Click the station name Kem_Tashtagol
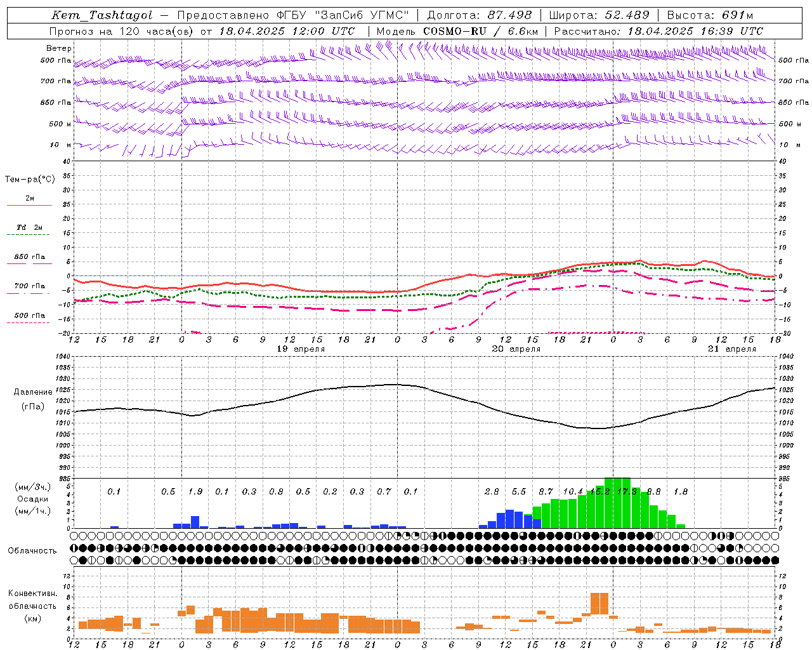Image resolution: width=812 pixels, height=650 pixels. 102,15
